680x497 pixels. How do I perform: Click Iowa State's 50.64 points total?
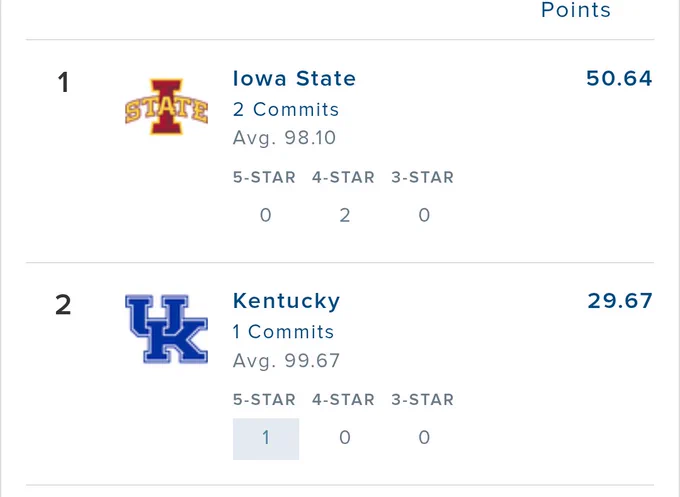coord(619,78)
